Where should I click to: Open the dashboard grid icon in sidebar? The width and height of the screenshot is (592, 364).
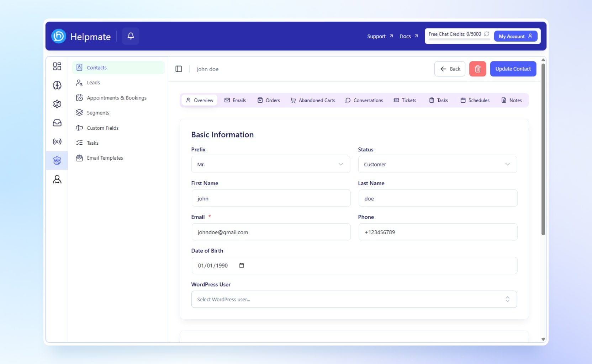pos(57,66)
